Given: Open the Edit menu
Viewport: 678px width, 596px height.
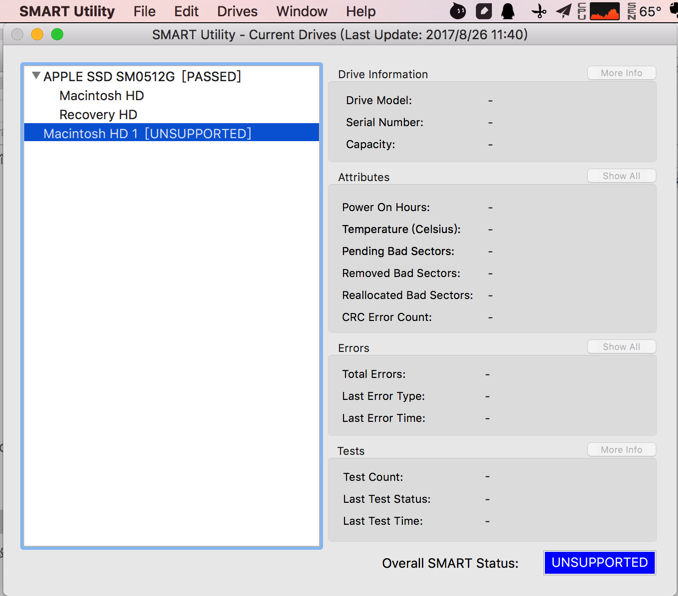Looking at the screenshot, I should [186, 11].
